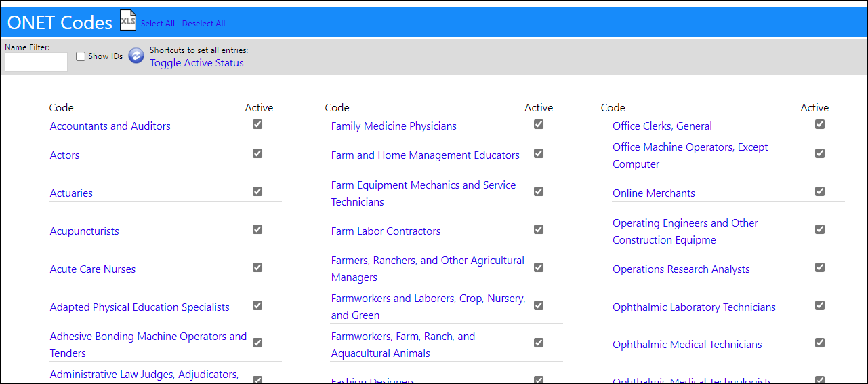Uncheck Active for Ophthalmic Medical Technicians
868x384 pixels.
820,343
